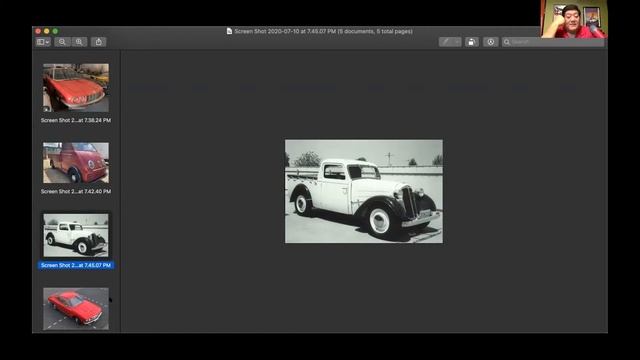Click highlighted label 'Screen Shot 2...at 7.45.07 PM'
Viewport: 640px width, 360px height.
pyautogui.click(x=76, y=265)
